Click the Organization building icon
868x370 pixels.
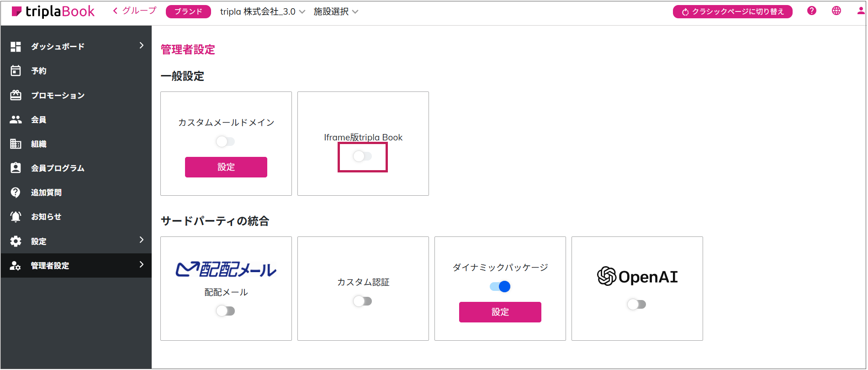(16, 144)
